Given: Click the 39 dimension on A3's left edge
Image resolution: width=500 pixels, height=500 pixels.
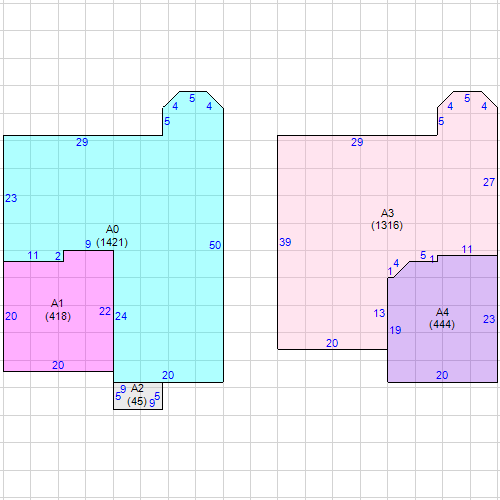Looking at the screenshot, I should pos(285,242).
